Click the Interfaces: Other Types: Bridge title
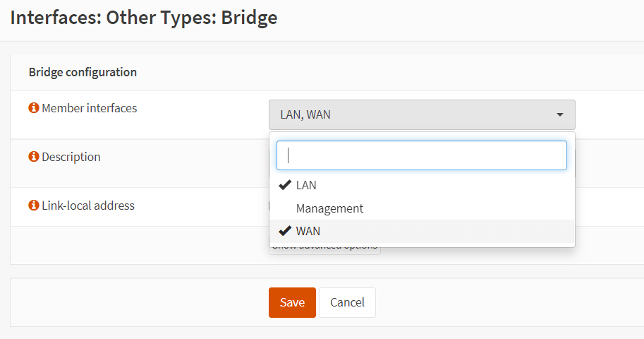 pyautogui.click(x=143, y=18)
